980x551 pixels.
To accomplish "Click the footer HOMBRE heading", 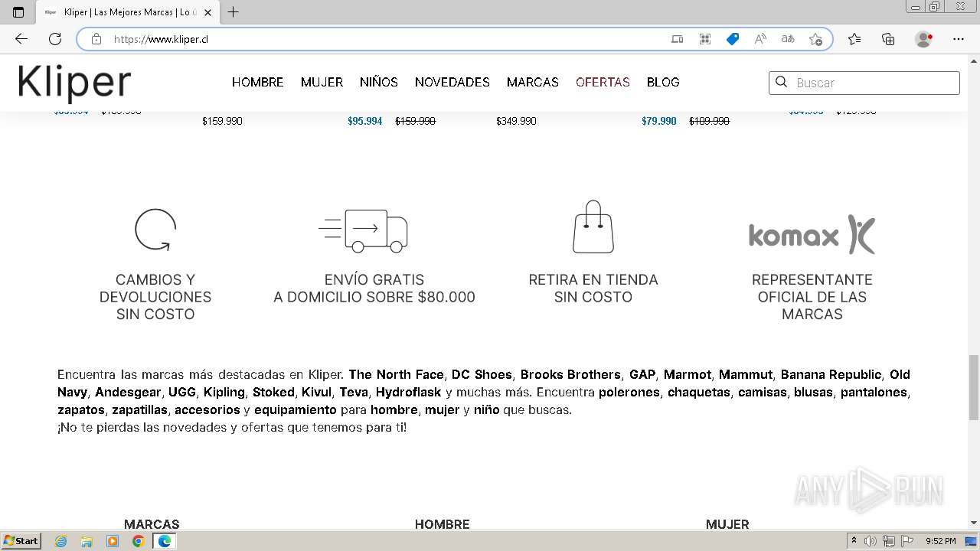I will pyautogui.click(x=443, y=524).
